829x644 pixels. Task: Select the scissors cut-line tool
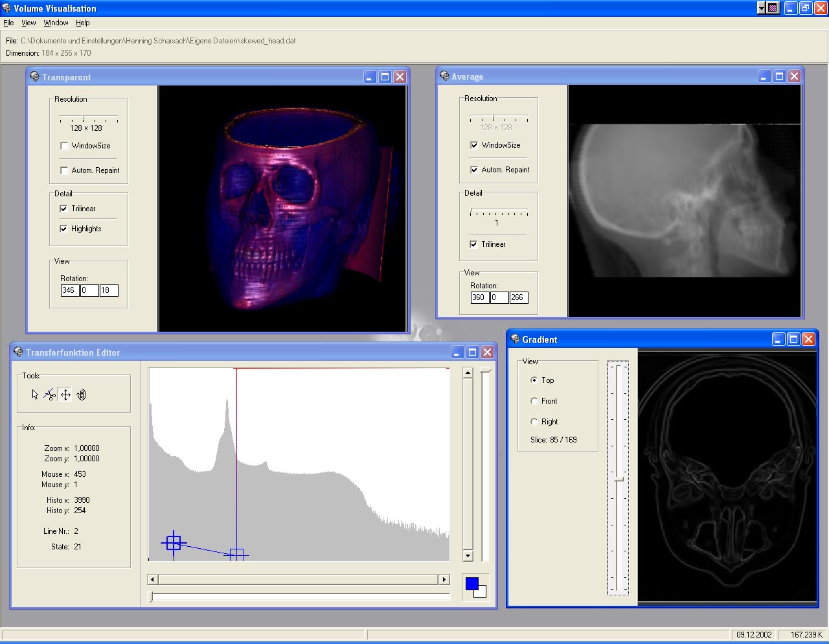pyautogui.click(x=50, y=395)
